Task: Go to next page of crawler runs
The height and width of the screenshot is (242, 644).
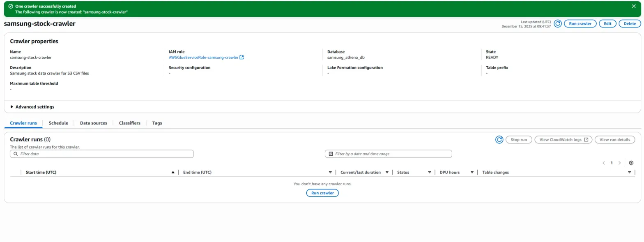Action: pyautogui.click(x=619, y=163)
